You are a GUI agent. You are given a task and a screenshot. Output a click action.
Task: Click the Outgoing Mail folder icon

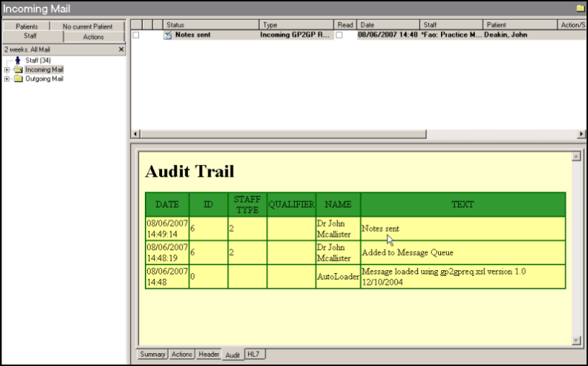coord(18,79)
